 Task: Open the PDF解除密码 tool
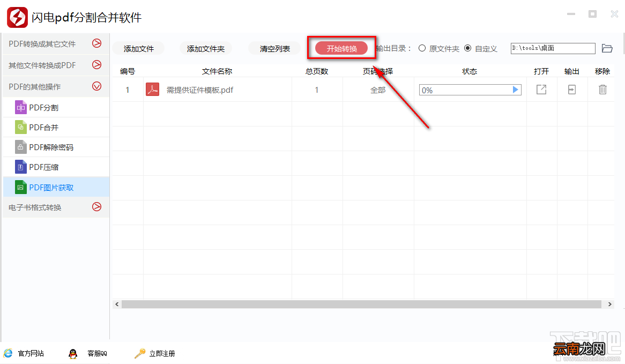(x=56, y=147)
